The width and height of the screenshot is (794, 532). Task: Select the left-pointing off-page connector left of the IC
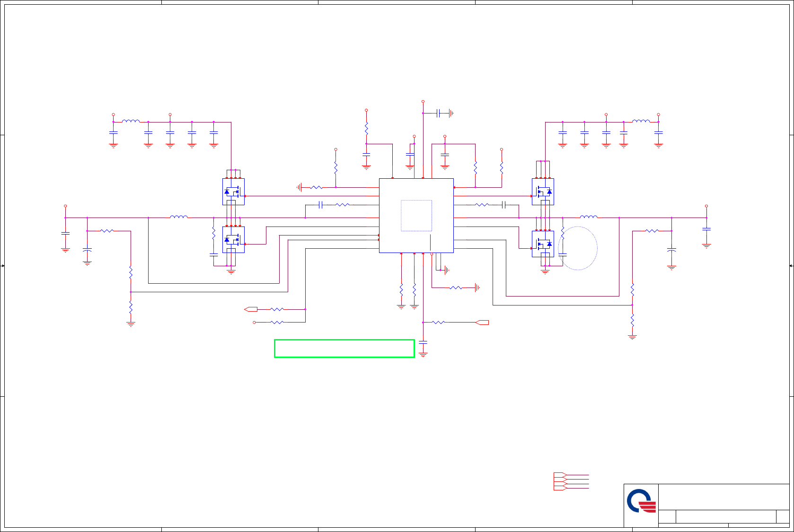[251, 309]
